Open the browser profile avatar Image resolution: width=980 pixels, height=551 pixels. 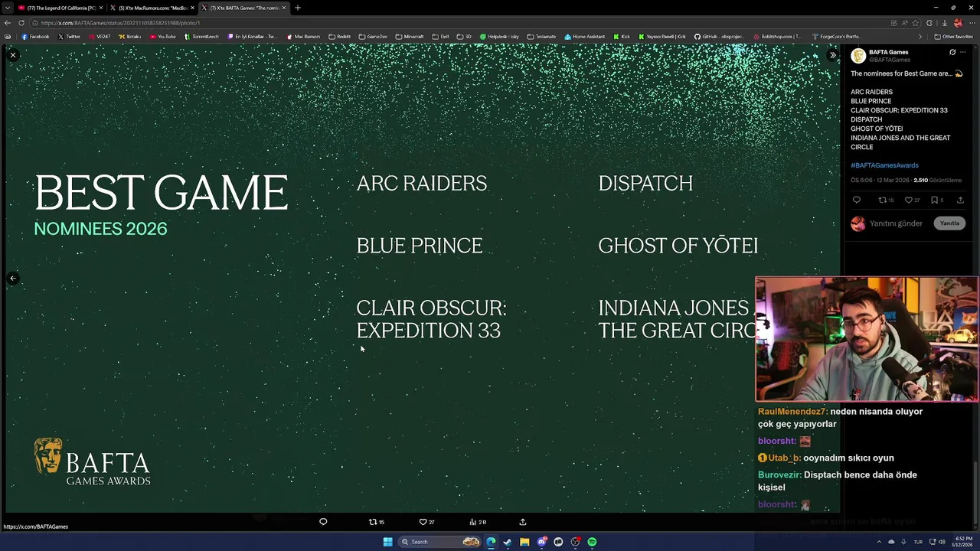coord(958,23)
